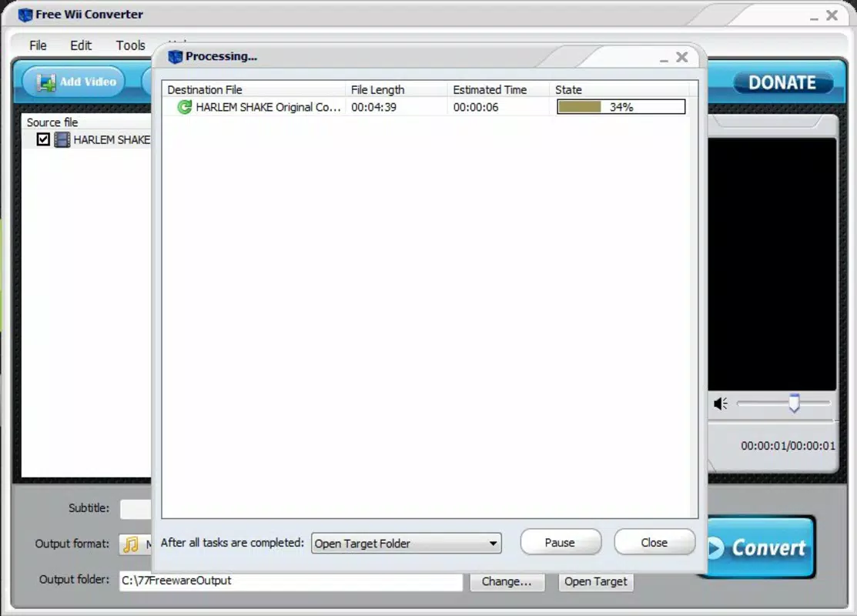Click the Change... output folder button
857x616 pixels.
pyautogui.click(x=507, y=581)
